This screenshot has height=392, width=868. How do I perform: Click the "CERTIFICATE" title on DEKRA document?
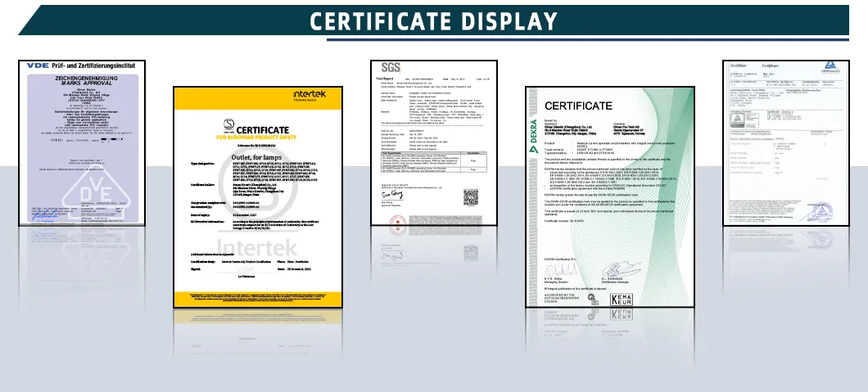(x=578, y=106)
